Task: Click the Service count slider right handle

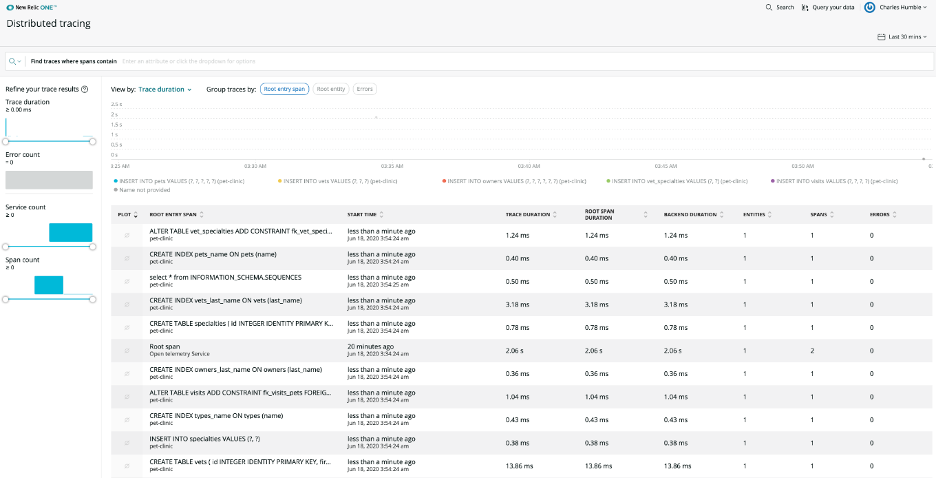Action: 93,246
